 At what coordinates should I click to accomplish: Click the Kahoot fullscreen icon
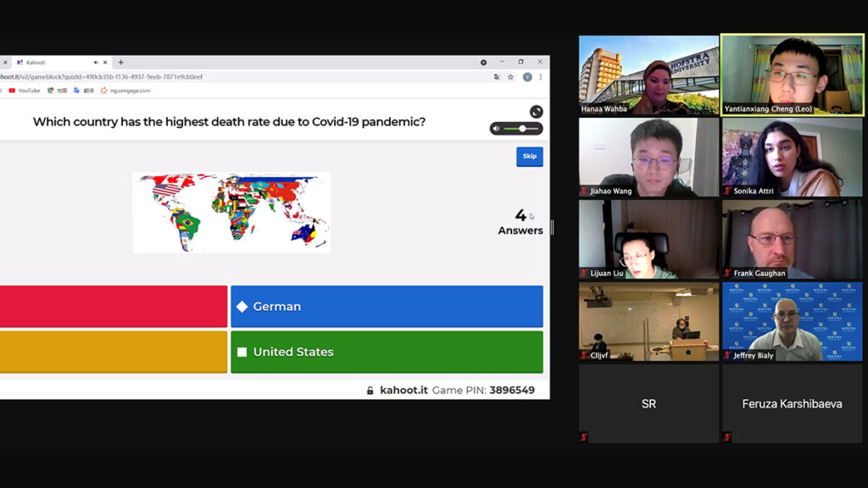coord(536,112)
